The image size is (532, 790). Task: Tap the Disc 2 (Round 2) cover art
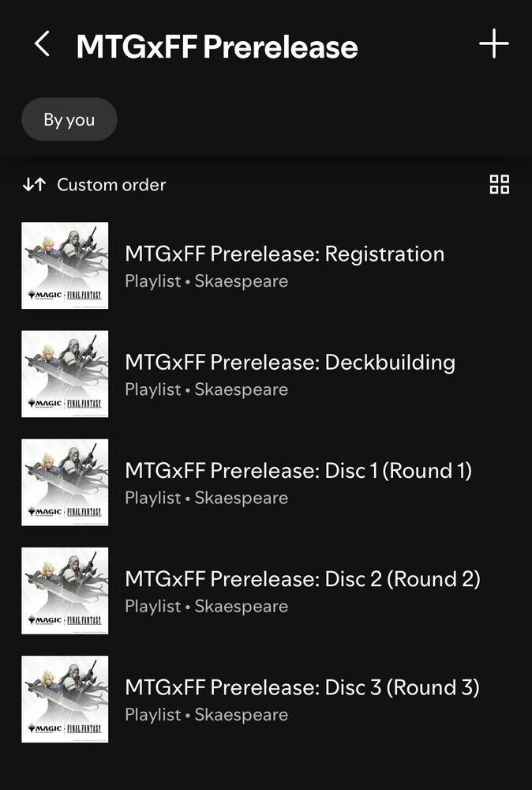tap(65, 590)
